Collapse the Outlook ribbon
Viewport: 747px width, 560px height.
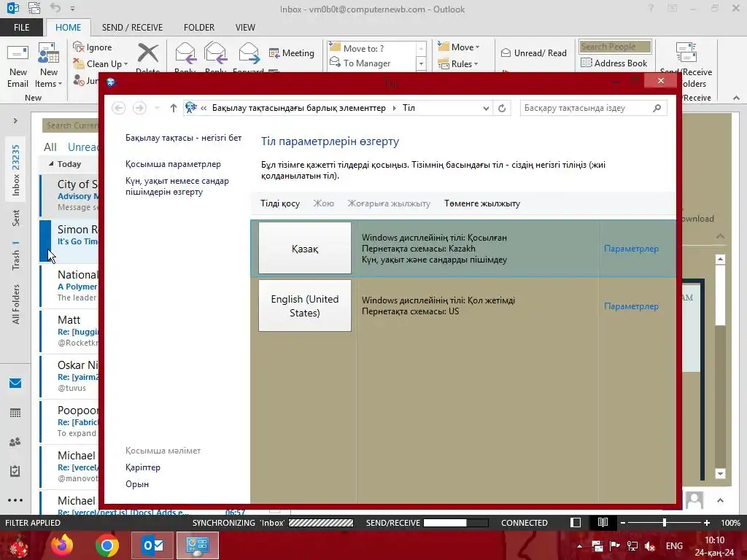pos(736,98)
